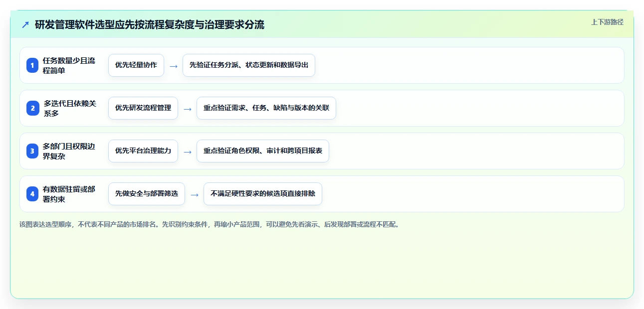The image size is (644, 309).
Task: Click the number 4 badge
Action: click(x=32, y=194)
